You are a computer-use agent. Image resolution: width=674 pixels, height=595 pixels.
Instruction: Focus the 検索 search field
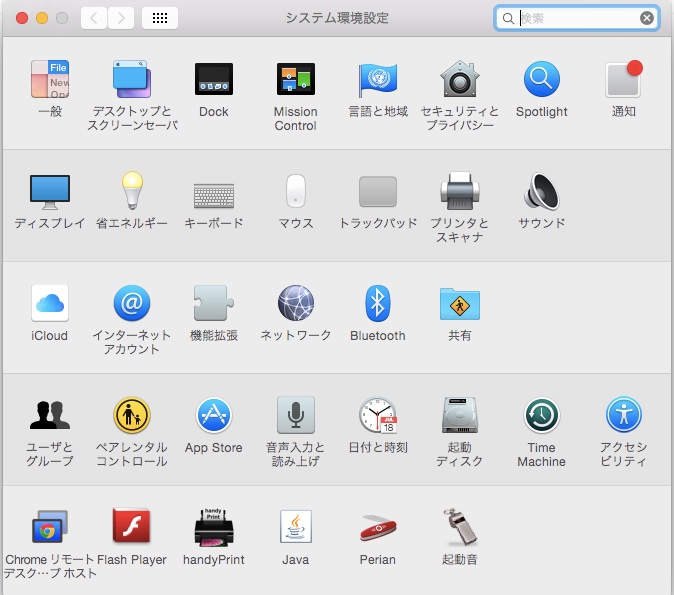[x=577, y=18]
